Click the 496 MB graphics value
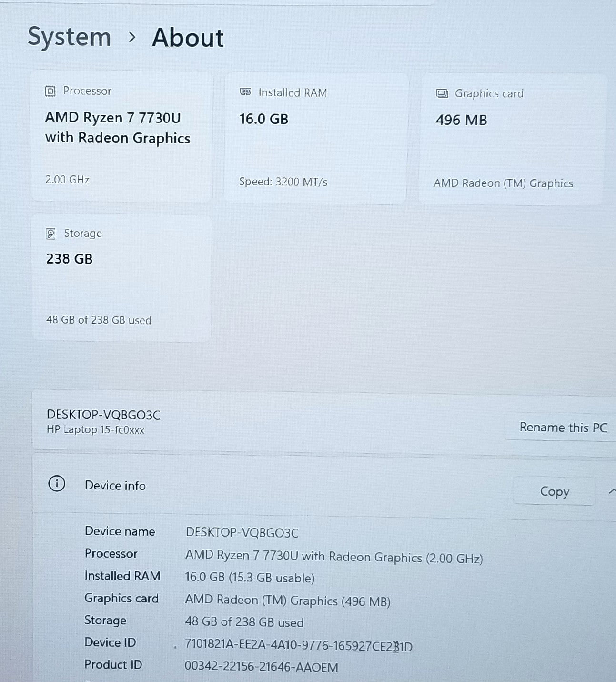616x682 pixels. point(461,120)
